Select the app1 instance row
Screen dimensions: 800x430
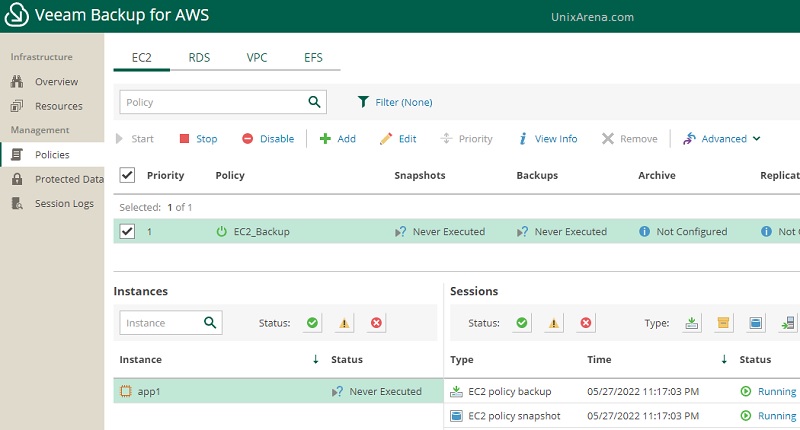278,391
